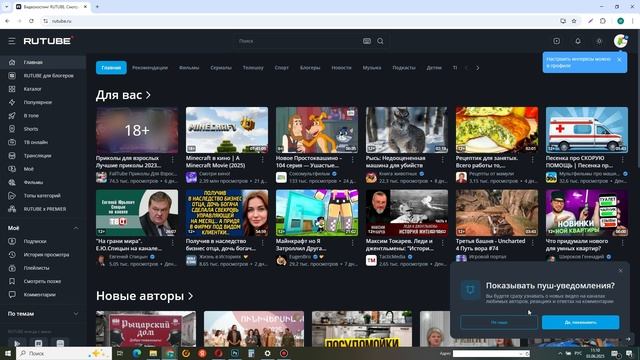The image size is (640, 360).
Task: Collapse the Моё sidebar section
Action: click(76, 228)
